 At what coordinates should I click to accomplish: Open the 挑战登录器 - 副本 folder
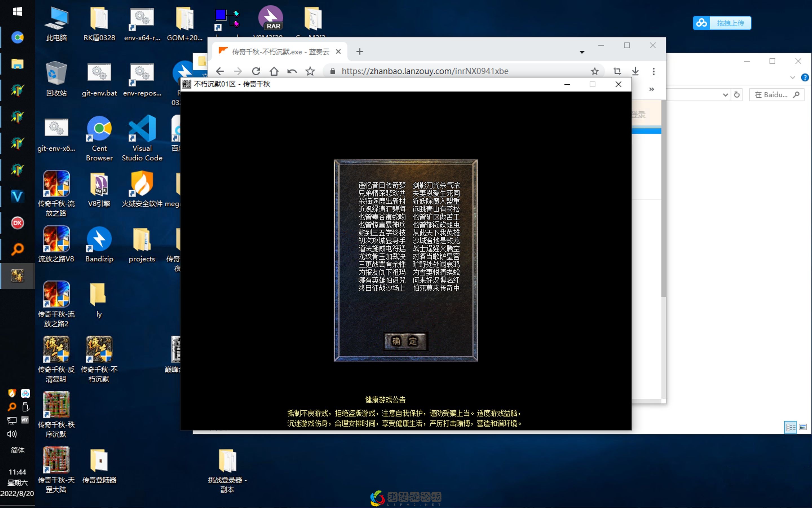pyautogui.click(x=227, y=470)
